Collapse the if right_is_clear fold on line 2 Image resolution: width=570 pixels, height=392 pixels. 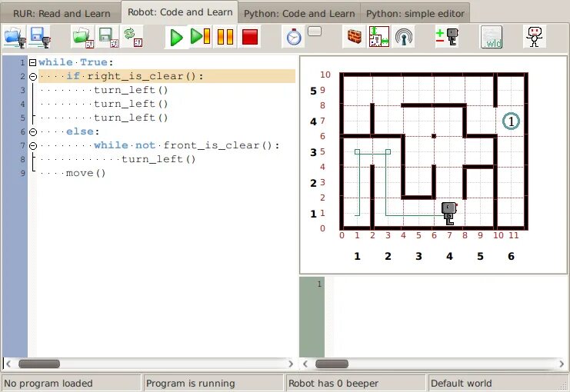[33, 77]
